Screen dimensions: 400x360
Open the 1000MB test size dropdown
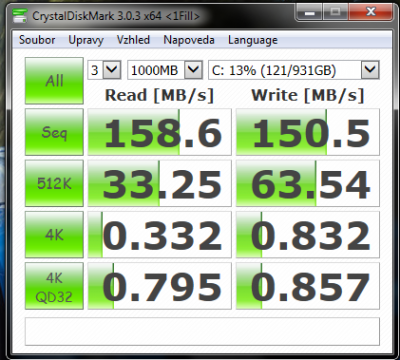pyautogui.click(x=165, y=70)
